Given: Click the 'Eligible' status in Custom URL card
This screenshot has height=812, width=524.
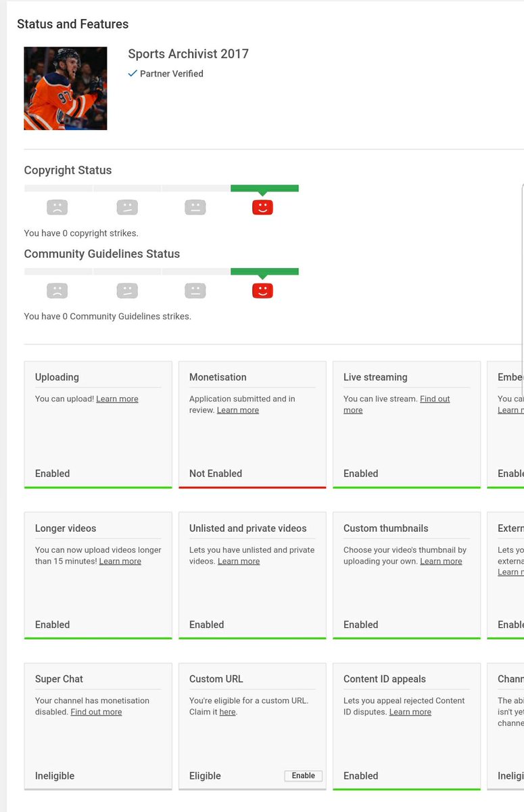Looking at the screenshot, I should pyautogui.click(x=205, y=775).
